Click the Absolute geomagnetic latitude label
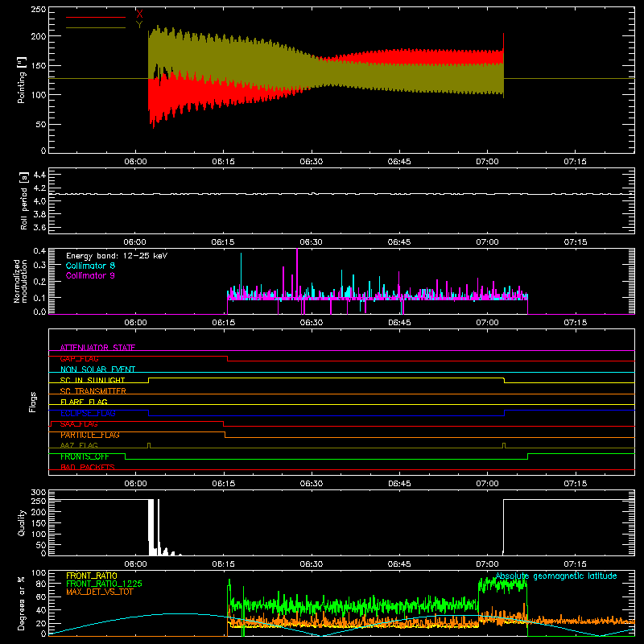This screenshot has height=644, width=644. 556,576
